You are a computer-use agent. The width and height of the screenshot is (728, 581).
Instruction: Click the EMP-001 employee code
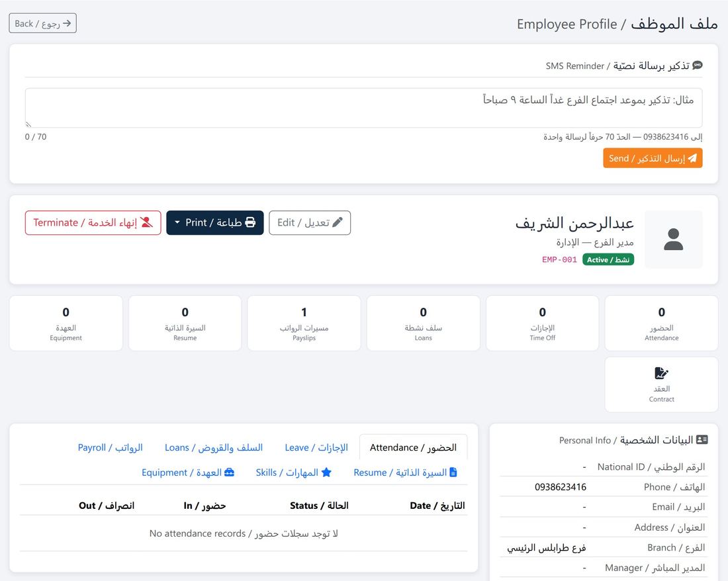(559, 260)
